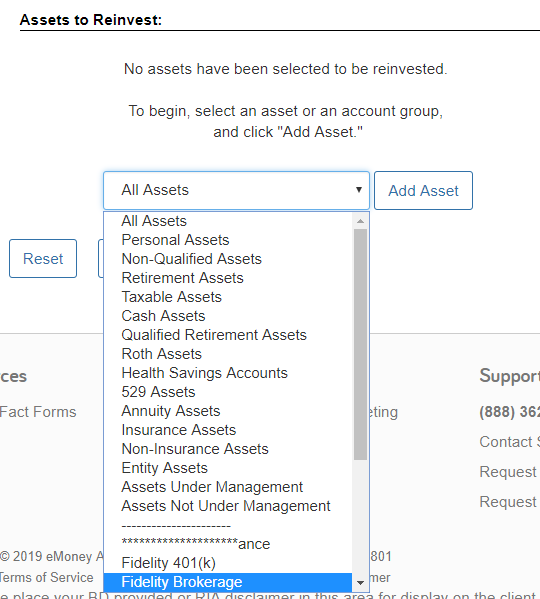This screenshot has width=540, height=599.
Task: Select highlighted Fidelity Brokerage account
Action: pos(228,582)
